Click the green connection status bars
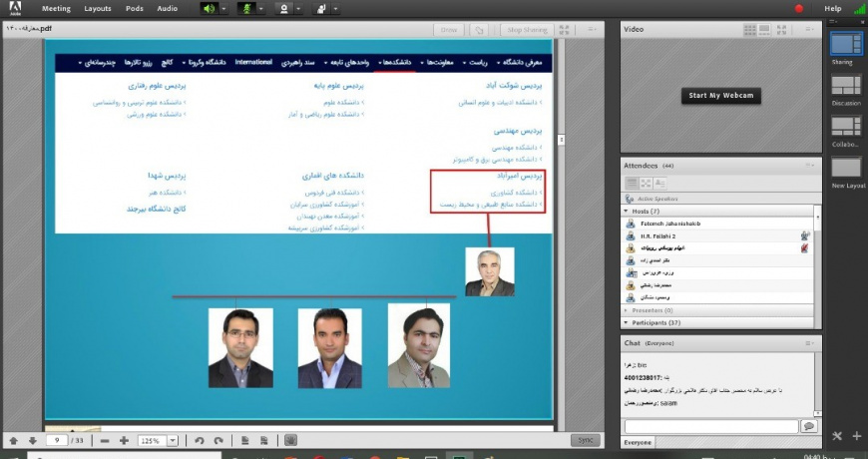The width and height of the screenshot is (868, 459). pyautogui.click(x=859, y=8)
